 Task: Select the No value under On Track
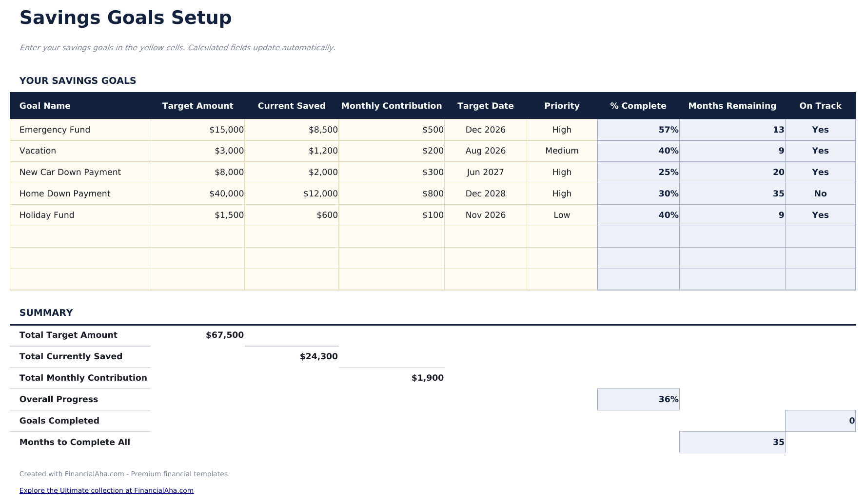coord(820,194)
